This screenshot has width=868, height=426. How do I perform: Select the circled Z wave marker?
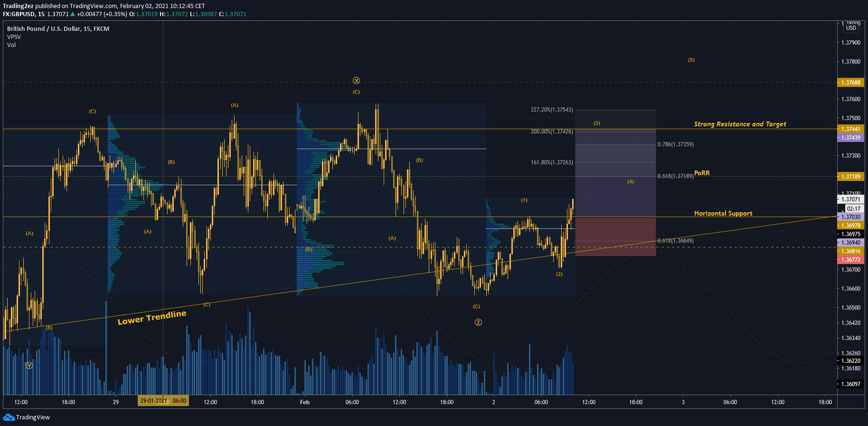click(x=478, y=322)
